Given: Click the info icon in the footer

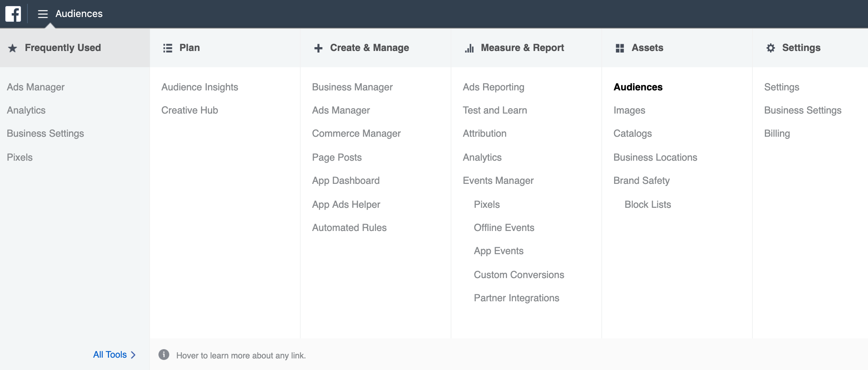Looking at the screenshot, I should [164, 355].
